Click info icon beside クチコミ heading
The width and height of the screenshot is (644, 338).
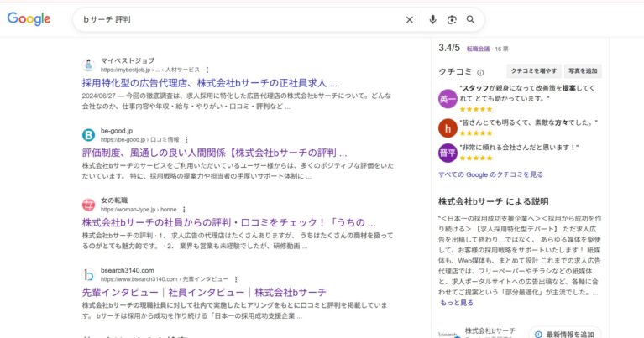click(480, 73)
